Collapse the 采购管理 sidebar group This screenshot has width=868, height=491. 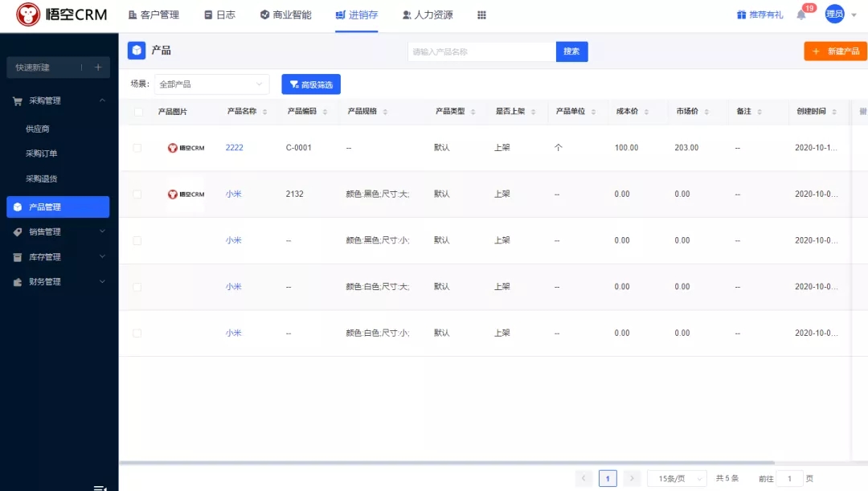[x=102, y=100]
